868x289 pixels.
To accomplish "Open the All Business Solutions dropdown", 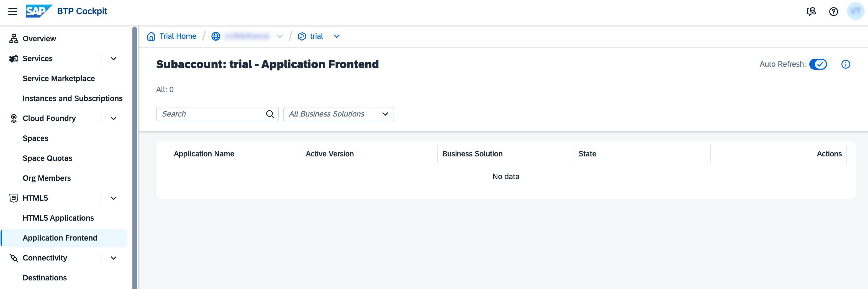I will 385,114.
